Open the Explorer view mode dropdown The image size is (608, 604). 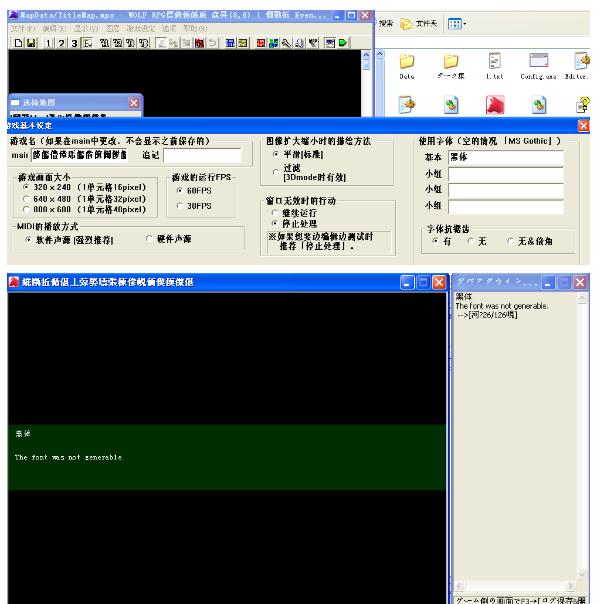coord(457,24)
